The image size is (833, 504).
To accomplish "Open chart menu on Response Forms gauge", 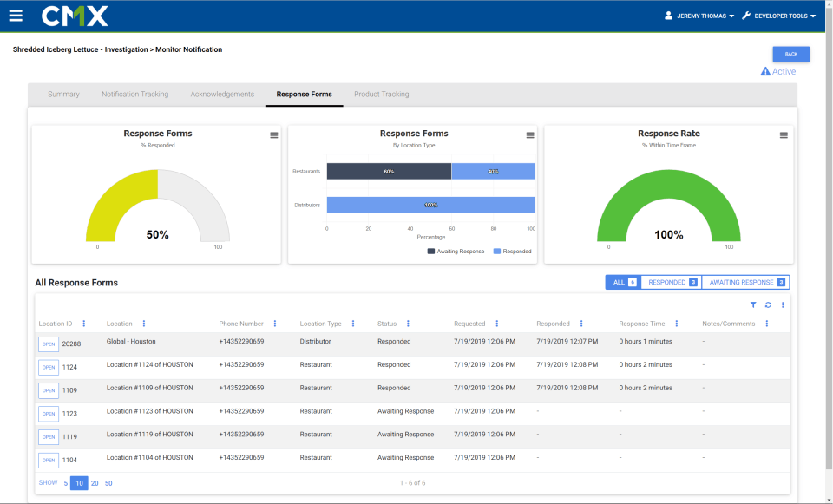I will (x=274, y=135).
